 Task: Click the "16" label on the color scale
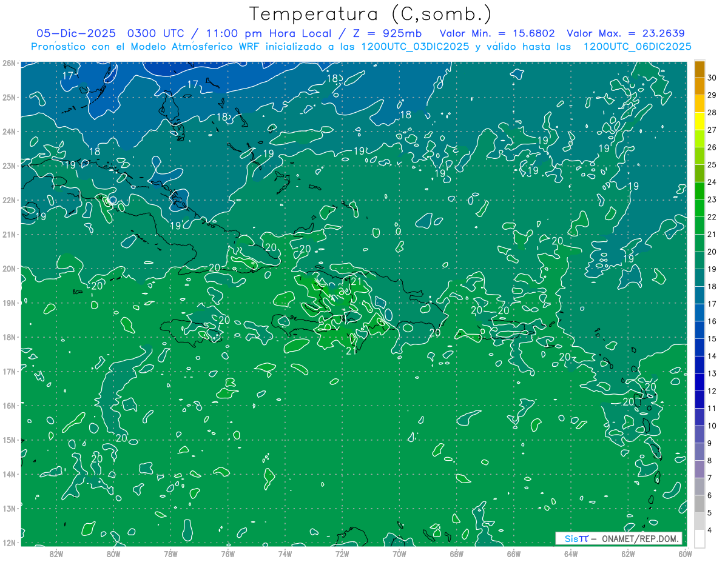[x=712, y=321]
